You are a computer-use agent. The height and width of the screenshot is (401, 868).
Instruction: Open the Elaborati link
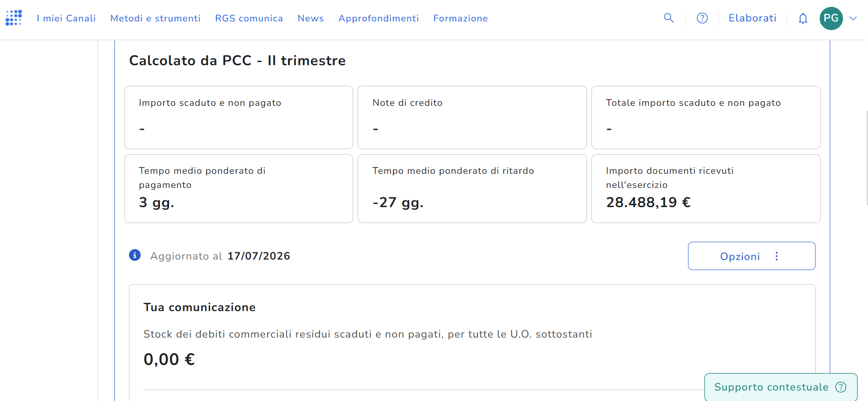coord(752,18)
